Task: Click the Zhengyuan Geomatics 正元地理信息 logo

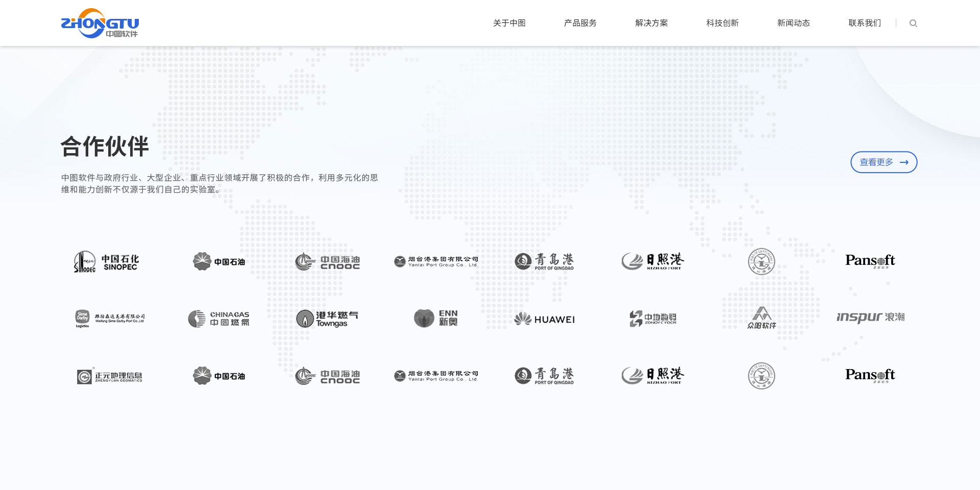Action: pyautogui.click(x=110, y=376)
